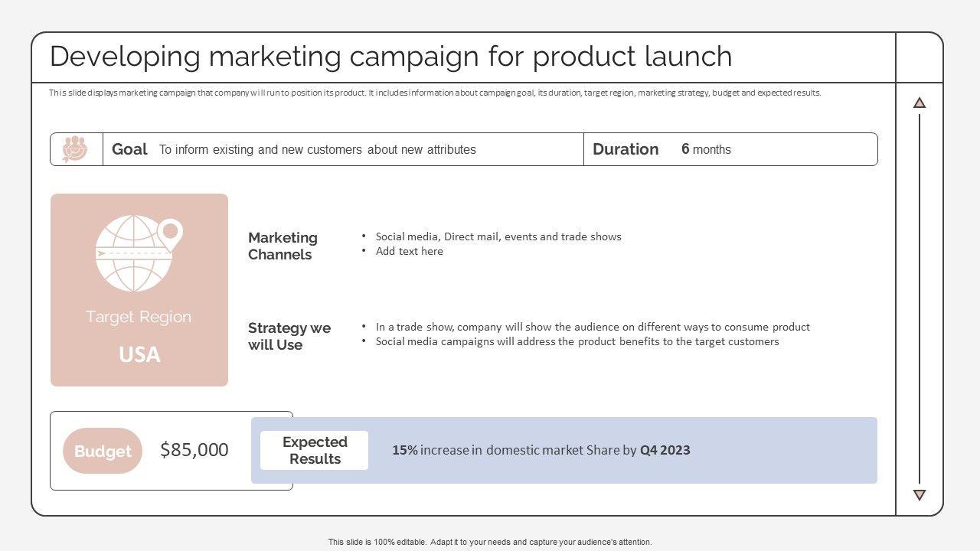Click the Strategy we will Use heading

(x=289, y=336)
